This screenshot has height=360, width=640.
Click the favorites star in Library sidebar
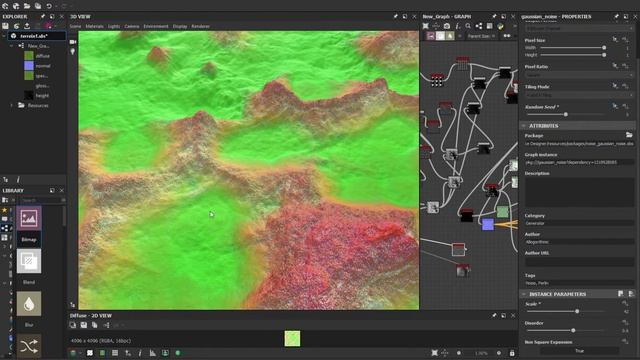pyautogui.click(x=5, y=210)
